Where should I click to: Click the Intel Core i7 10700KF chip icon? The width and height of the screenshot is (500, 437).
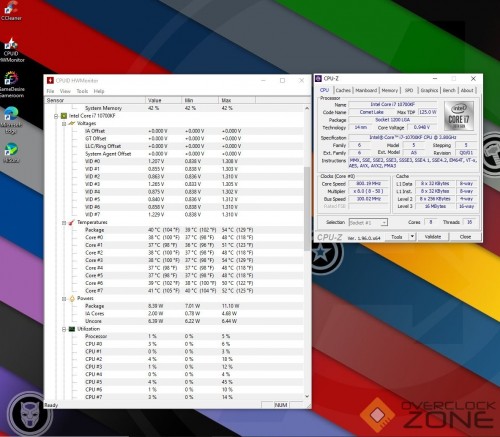(64, 116)
